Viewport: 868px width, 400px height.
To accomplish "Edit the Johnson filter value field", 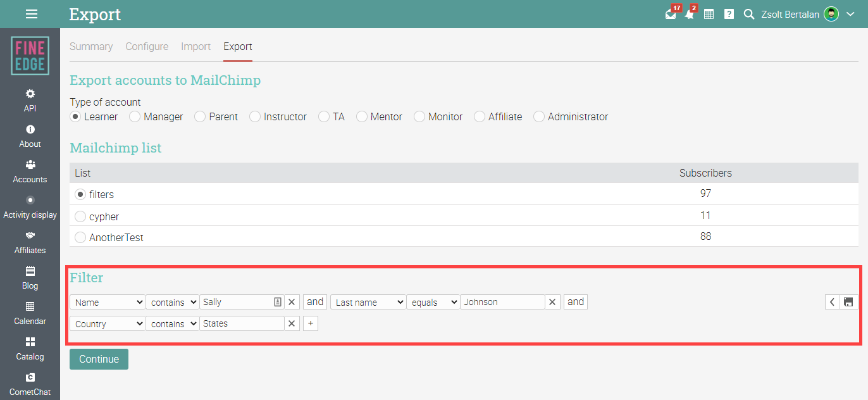I will tap(502, 302).
